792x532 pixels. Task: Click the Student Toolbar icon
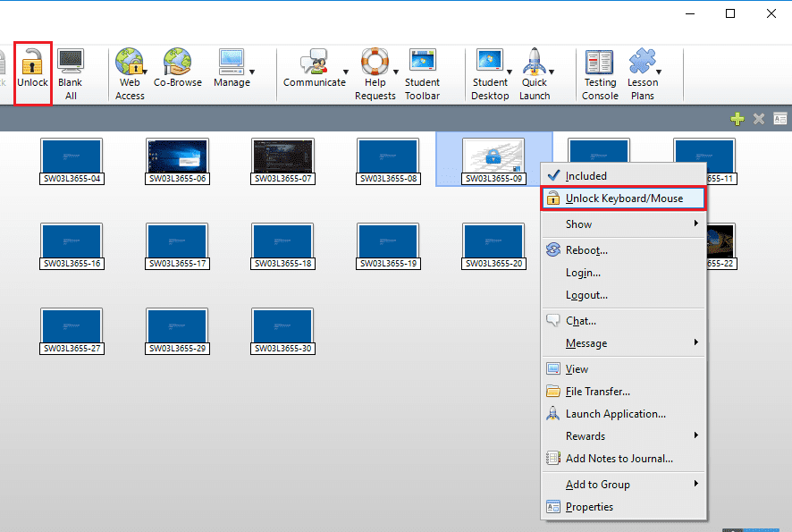[422, 63]
